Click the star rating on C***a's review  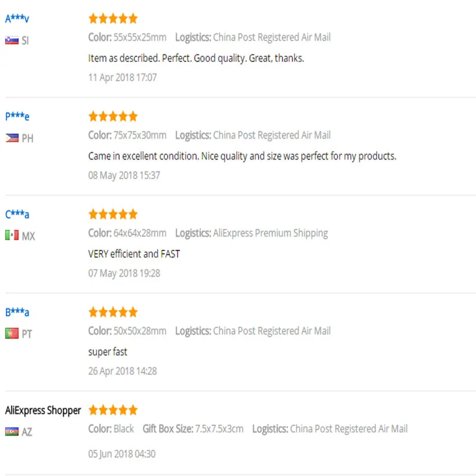(112, 214)
